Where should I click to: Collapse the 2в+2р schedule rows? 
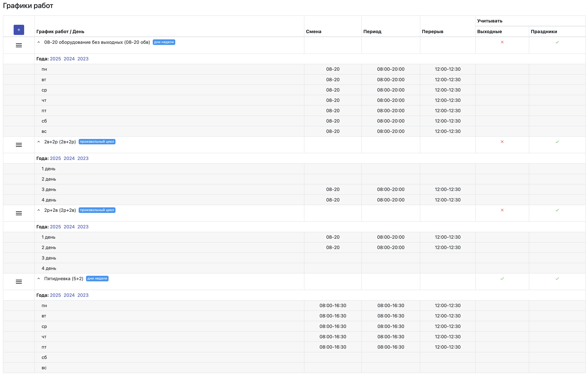click(39, 142)
